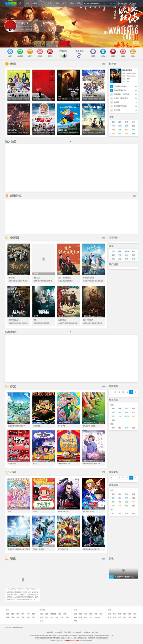This screenshot has width=143, height=644.
Task: Click 观看记录 watch history link
Action: [x=122, y=4]
